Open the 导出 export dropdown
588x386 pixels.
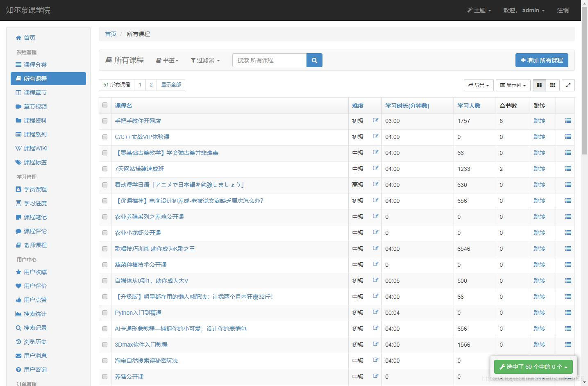tap(479, 85)
